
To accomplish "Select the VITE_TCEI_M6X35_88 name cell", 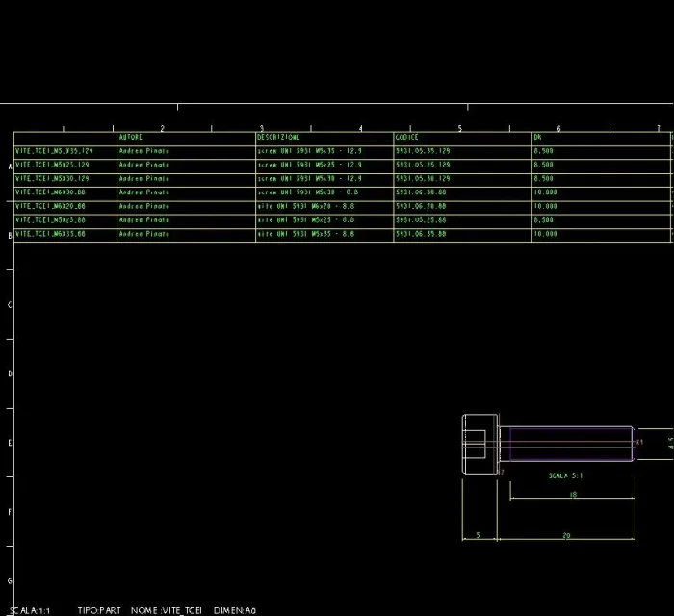I will pyautogui.click(x=65, y=235).
